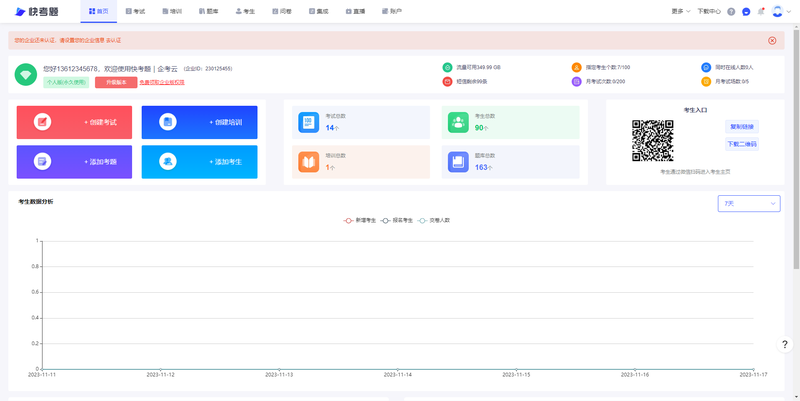Screen dimensions: 800x401
Task: Click the 快考题 logo
Action: pyautogui.click(x=36, y=11)
